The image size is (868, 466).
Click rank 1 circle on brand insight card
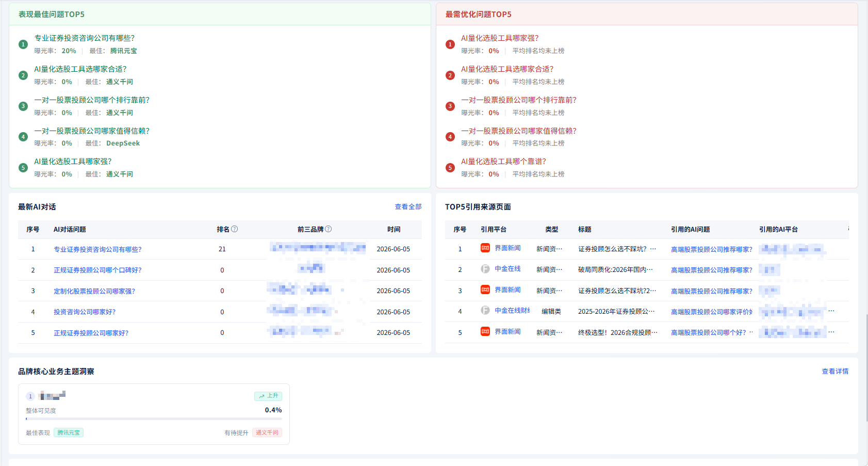[x=30, y=396]
